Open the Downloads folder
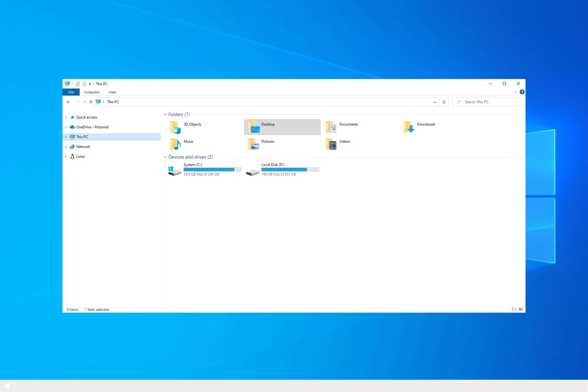The image size is (588, 392). tap(426, 127)
